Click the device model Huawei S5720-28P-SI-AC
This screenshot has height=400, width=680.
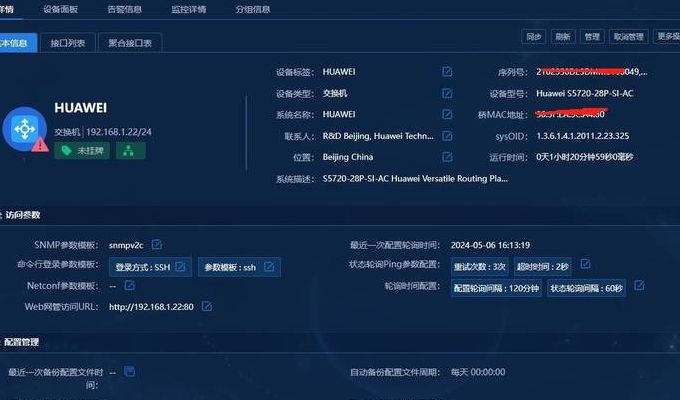pyautogui.click(x=585, y=93)
